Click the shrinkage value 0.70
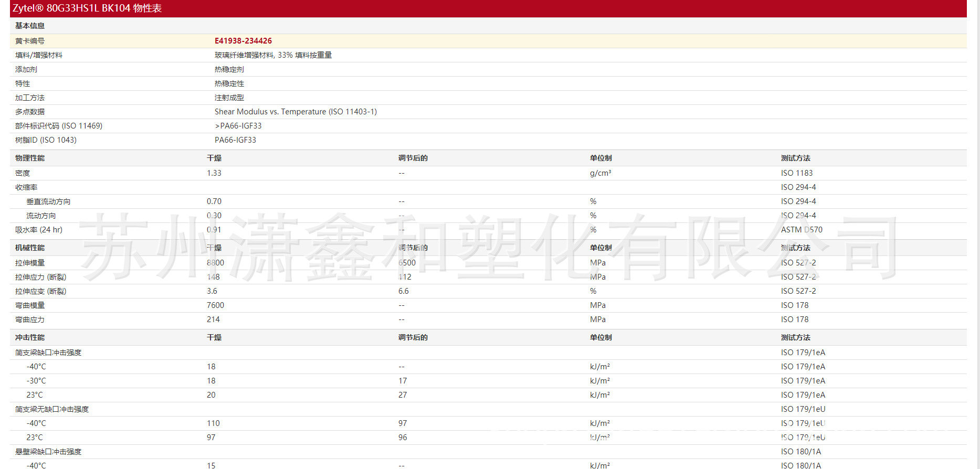980x469 pixels. pos(214,201)
